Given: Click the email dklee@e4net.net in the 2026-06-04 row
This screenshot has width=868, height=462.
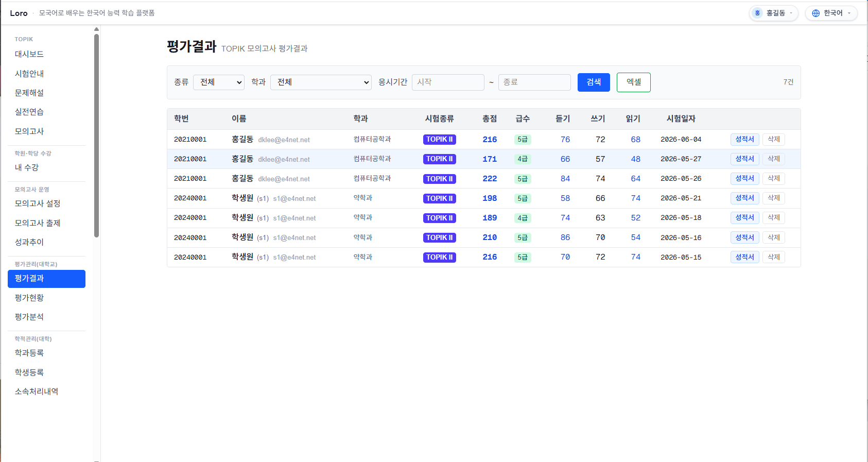Looking at the screenshot, I should pos(284,140).
